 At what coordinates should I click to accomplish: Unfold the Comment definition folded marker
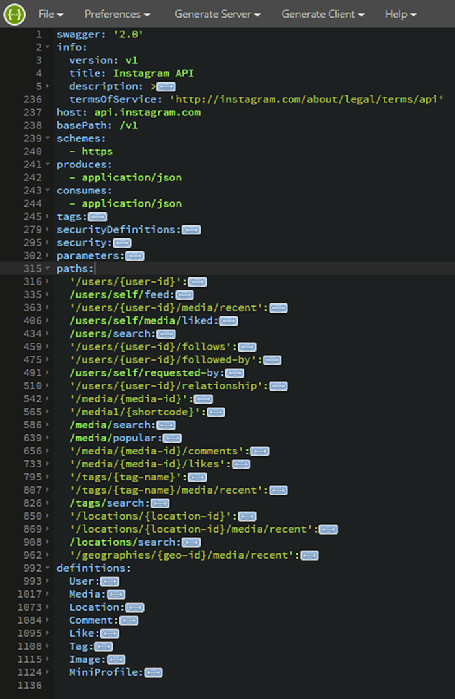(129, 621)
